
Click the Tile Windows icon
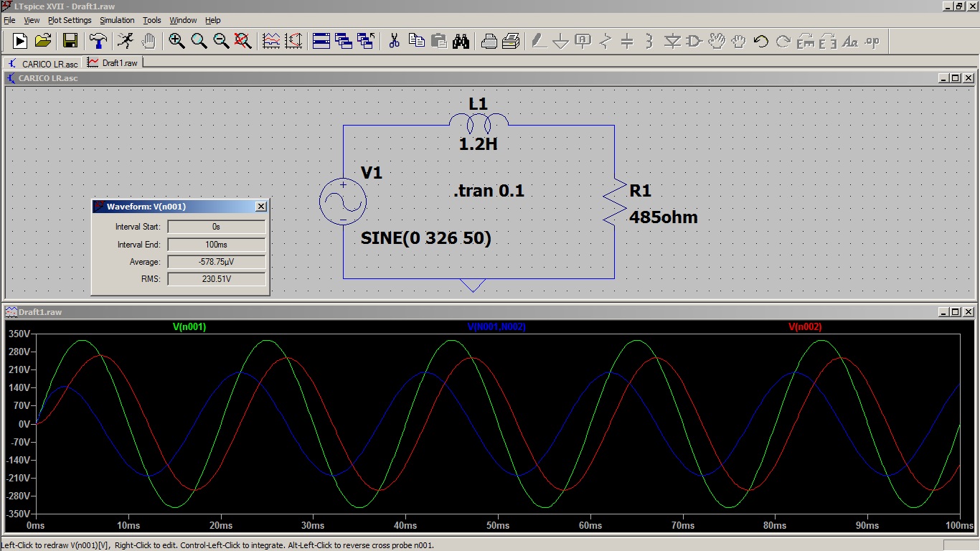pyautogui.click(x=321, y=41)
